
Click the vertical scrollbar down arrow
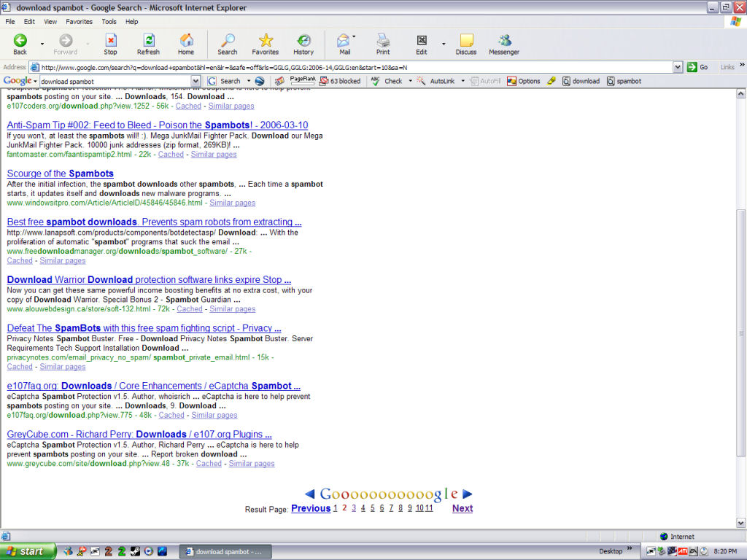tap(740, 523)
